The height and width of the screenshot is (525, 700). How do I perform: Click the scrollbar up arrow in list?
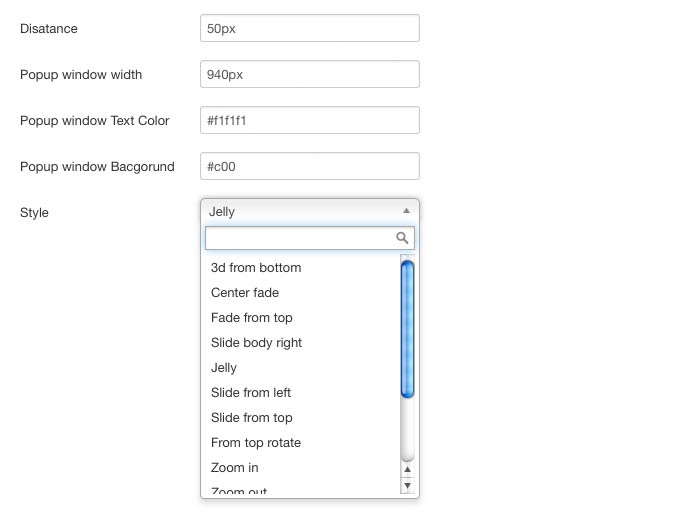coord(407,469)
